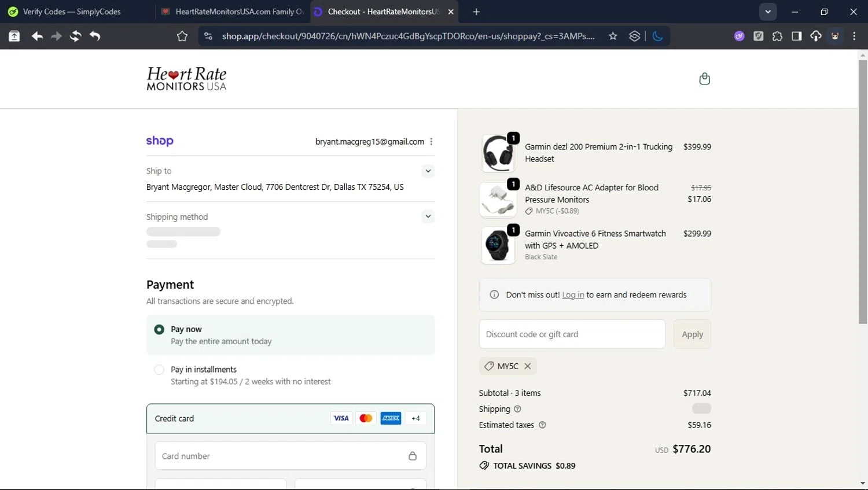
Task: Follow the Log in link for rewards
Action: coord(573,294)
